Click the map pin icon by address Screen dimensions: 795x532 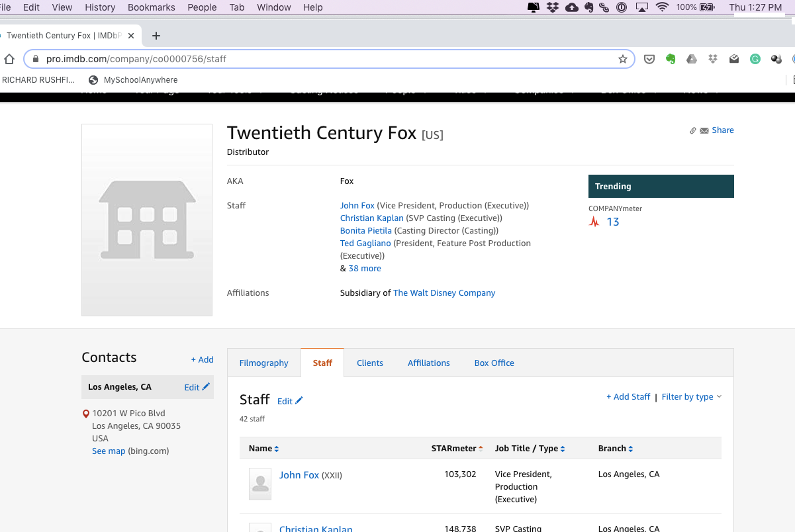coord(86,414)
